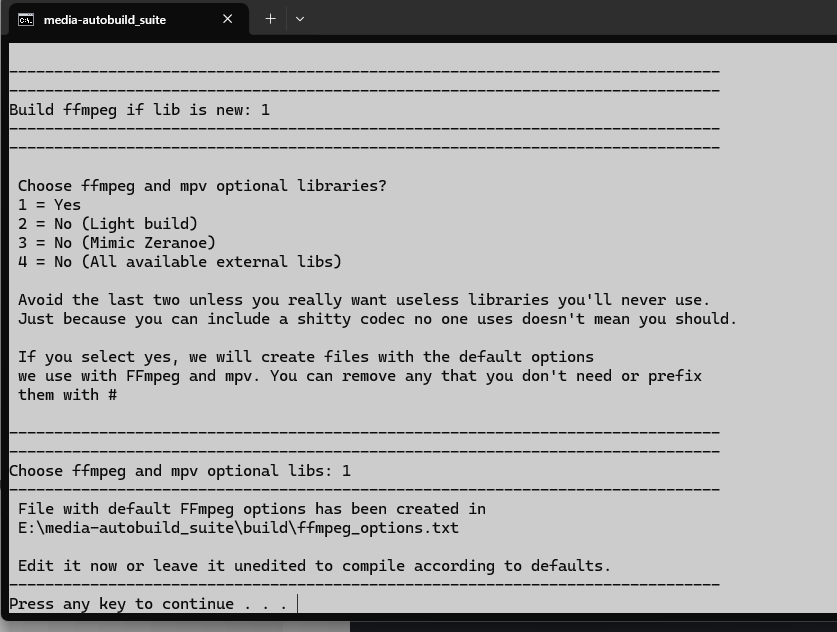Click the '2 = No (Light build)' line
The height and width of the screenshot is (632, 837).
(x=108, y=224)
